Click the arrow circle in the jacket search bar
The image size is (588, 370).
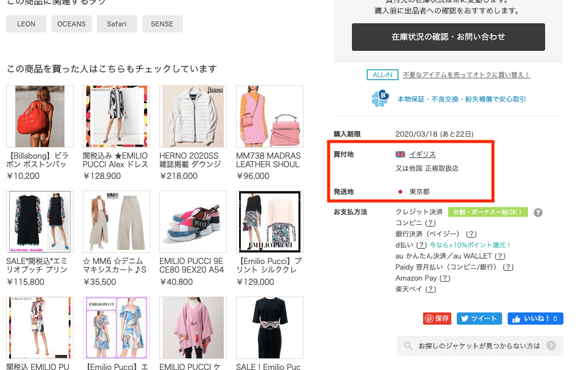click(551, 345)
